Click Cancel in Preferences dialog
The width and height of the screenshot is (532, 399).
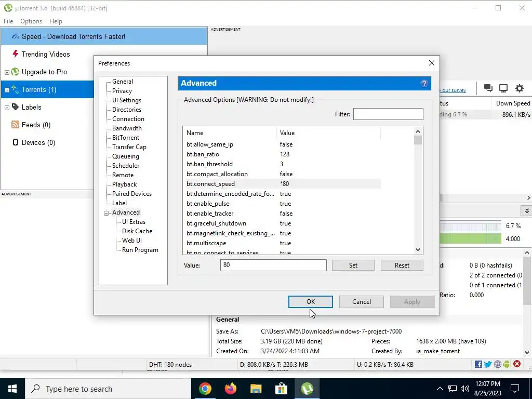point(362,302)
